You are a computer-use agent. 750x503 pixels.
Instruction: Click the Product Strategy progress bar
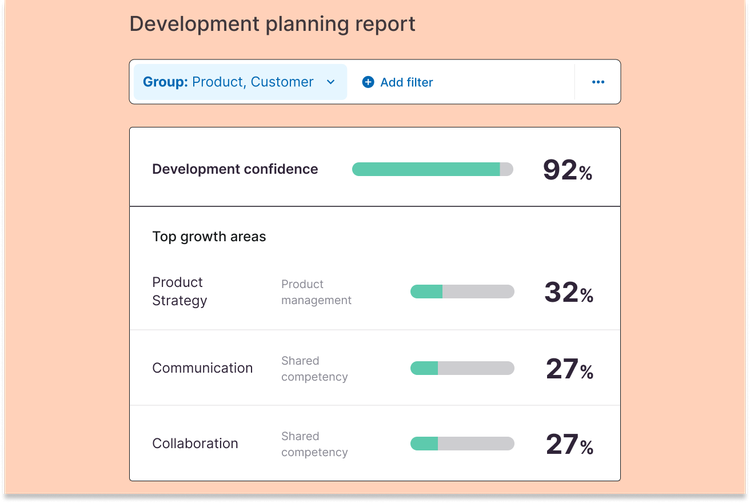coord(462,292)
